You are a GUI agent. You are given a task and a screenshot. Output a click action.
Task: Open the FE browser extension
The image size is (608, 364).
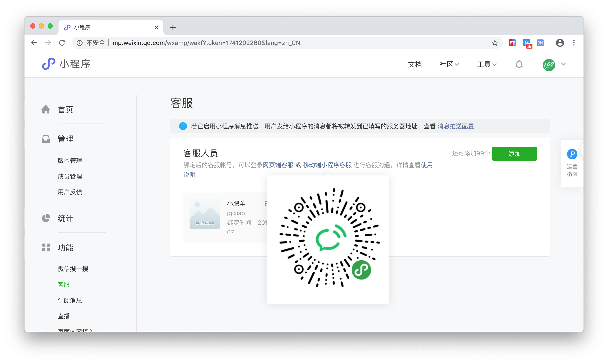click(512, 43)
